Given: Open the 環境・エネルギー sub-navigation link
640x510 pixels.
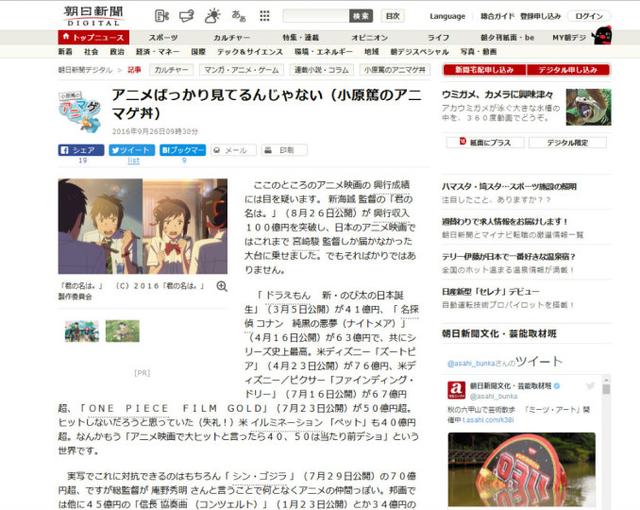Looking at the screenshot, I should click(x=324, y=52).
